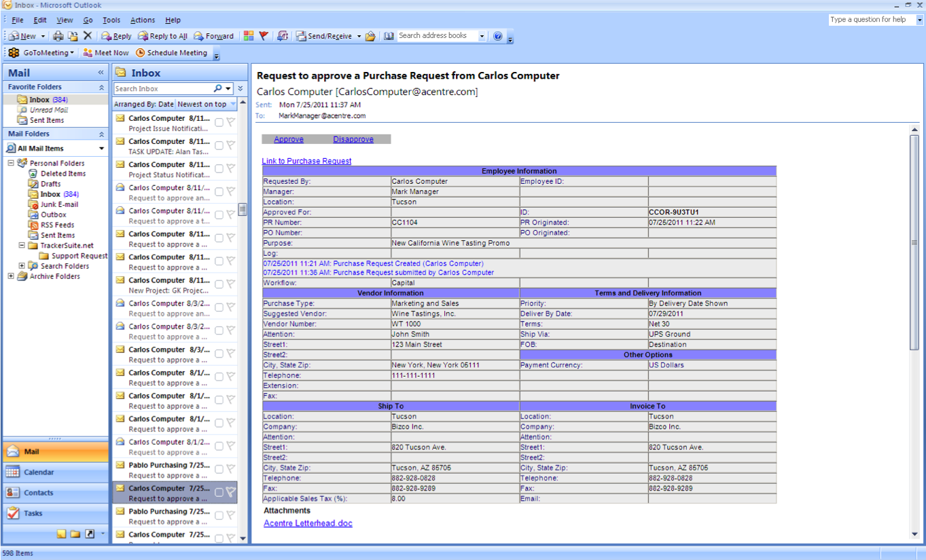Click the reading pane vertical scrollbar
The height and width of the screenshot is (560, 926).
click(914, 243)
